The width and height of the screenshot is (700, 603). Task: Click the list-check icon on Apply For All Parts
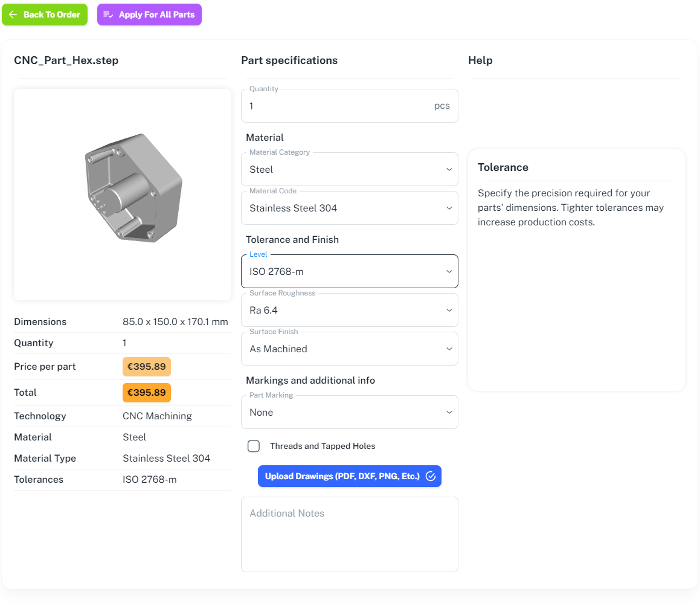108,15
